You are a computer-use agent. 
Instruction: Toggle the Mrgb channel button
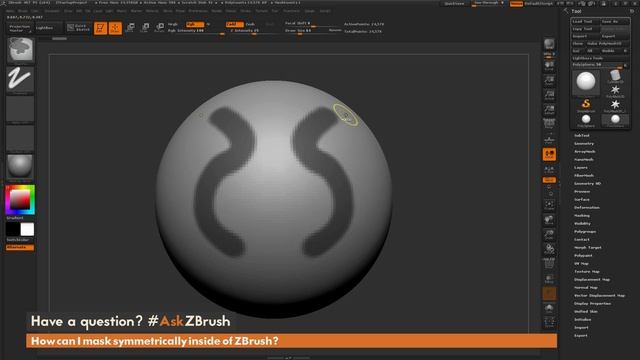coord(173,24)
